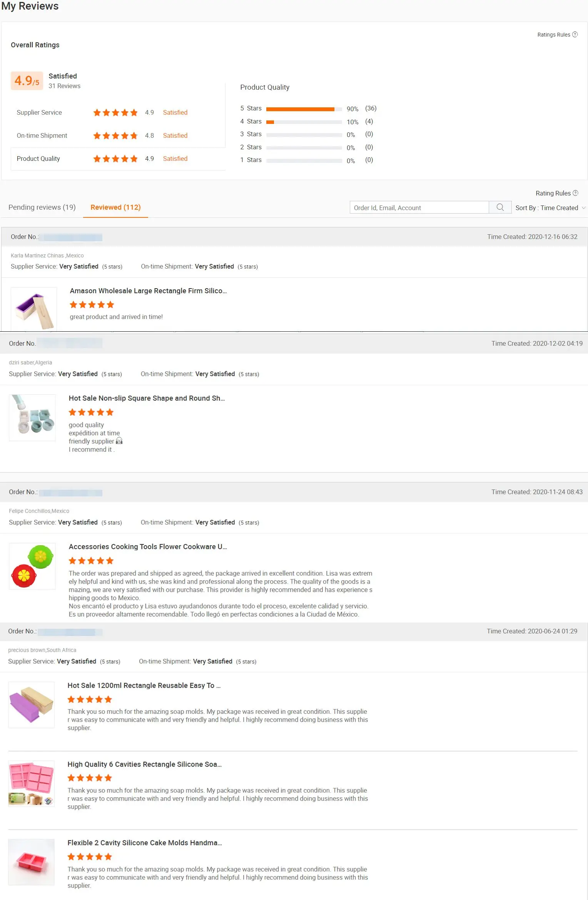Select the Reviewed (112) tab
588x900 pixels.
[x=115, y=207]
